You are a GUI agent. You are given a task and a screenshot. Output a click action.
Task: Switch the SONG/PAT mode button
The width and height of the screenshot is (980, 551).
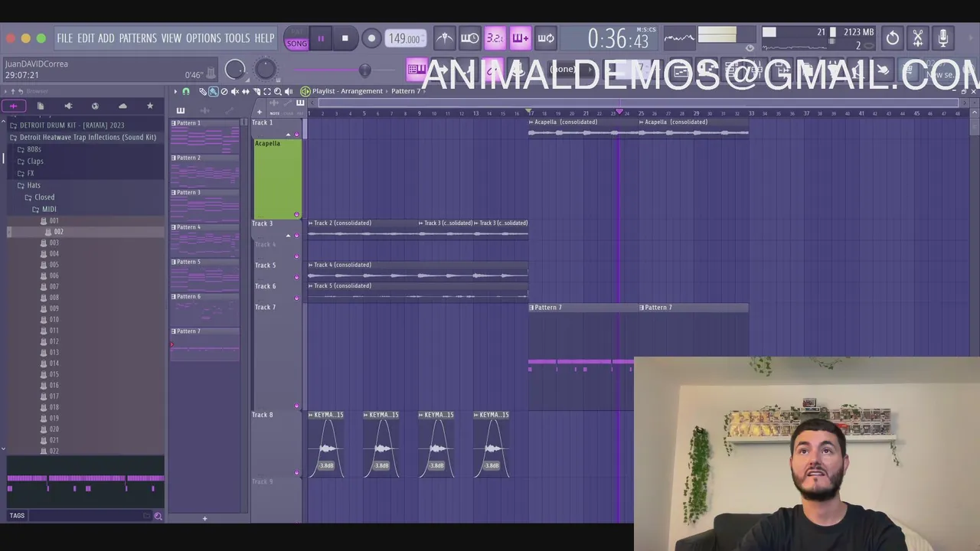(x=296, y=39)
